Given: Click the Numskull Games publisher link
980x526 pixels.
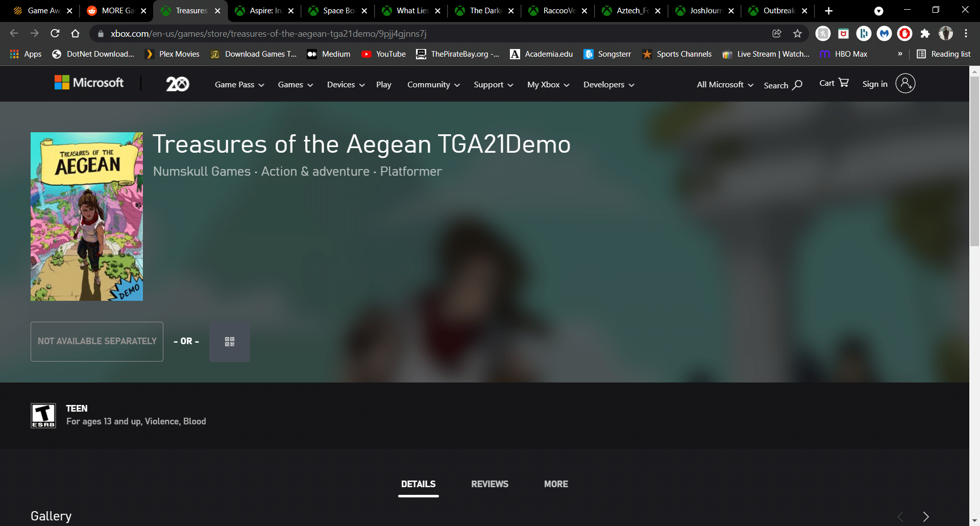Looking at the screenshot, I should click(202, 172).
